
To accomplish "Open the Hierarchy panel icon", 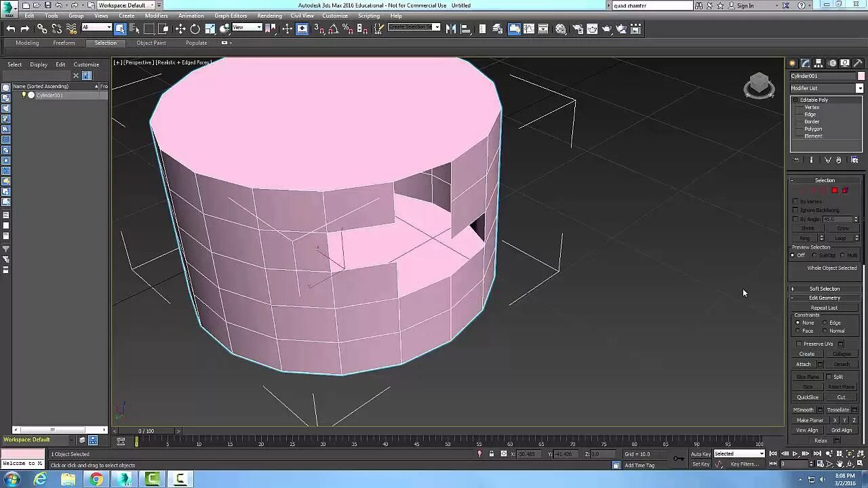I will point(818,63).
